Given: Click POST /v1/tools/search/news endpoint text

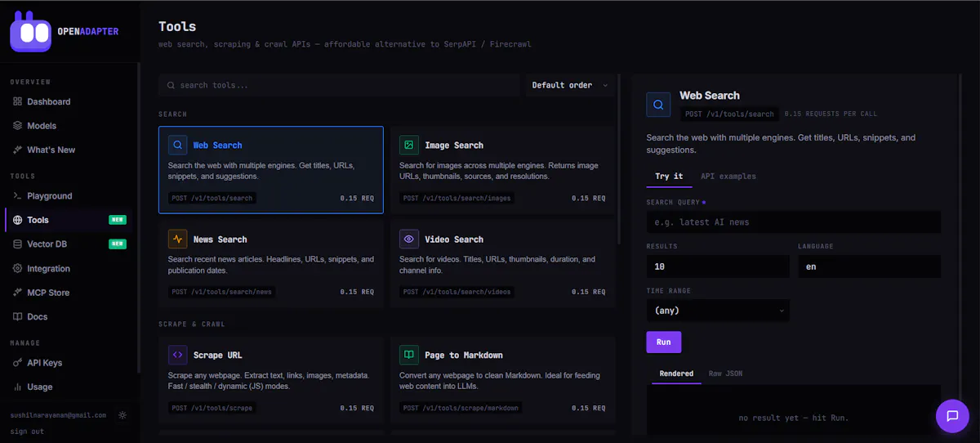Looking at the screenshot, I should coord(222,292).
